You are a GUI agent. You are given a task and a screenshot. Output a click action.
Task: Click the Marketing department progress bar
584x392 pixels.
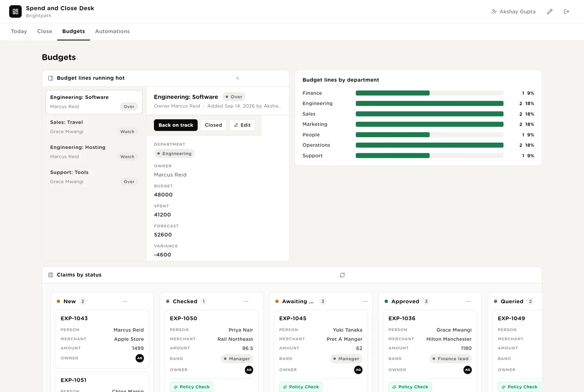coord(430,124)
